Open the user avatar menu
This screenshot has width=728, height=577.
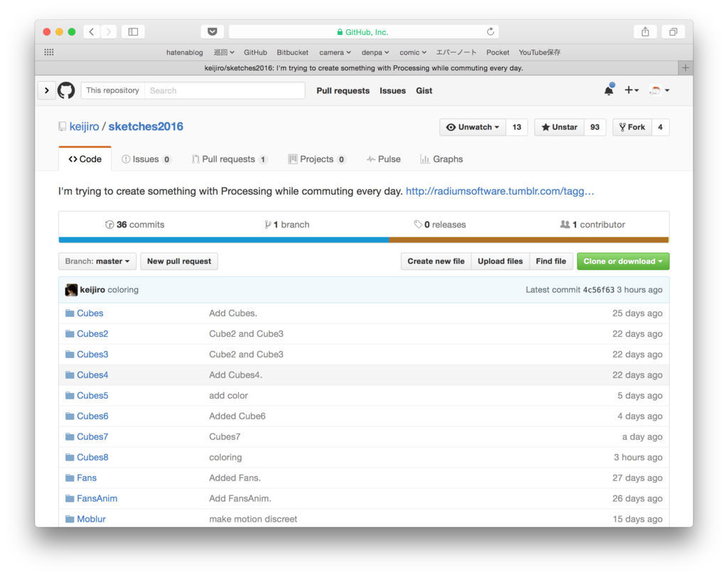coord(659,90)
